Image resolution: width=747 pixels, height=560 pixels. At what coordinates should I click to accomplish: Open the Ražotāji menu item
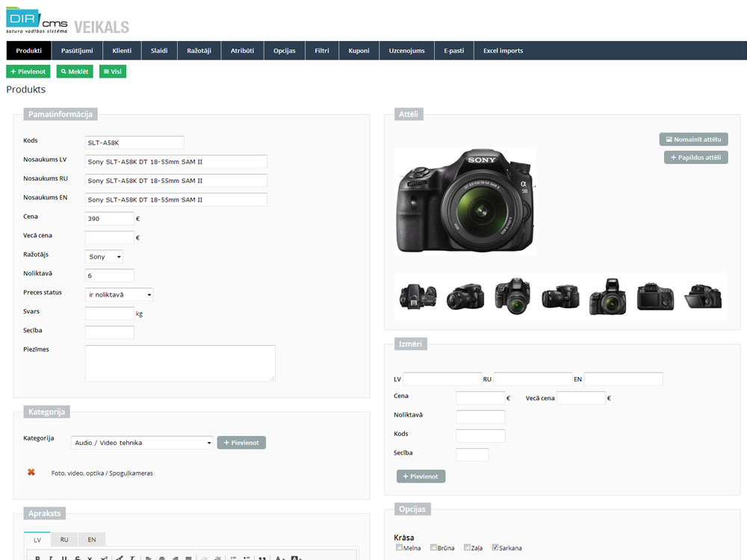click(x=199, y=51)
